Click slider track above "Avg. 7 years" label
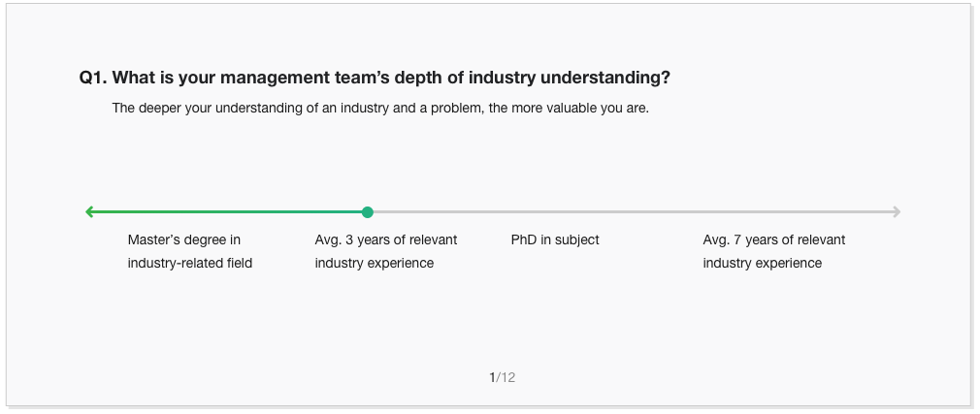 [774, 212]
